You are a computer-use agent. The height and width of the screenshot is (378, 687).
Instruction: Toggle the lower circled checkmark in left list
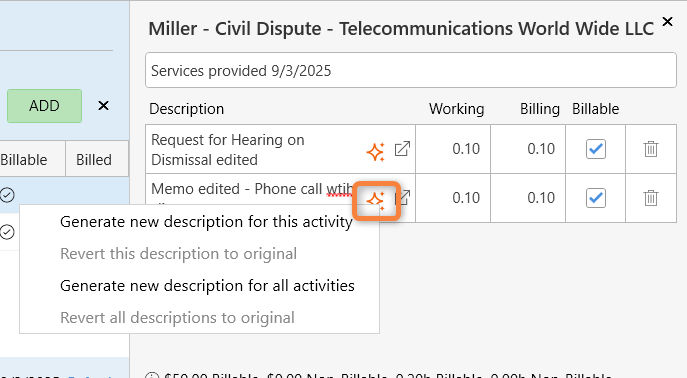click(x=7, y=232)
